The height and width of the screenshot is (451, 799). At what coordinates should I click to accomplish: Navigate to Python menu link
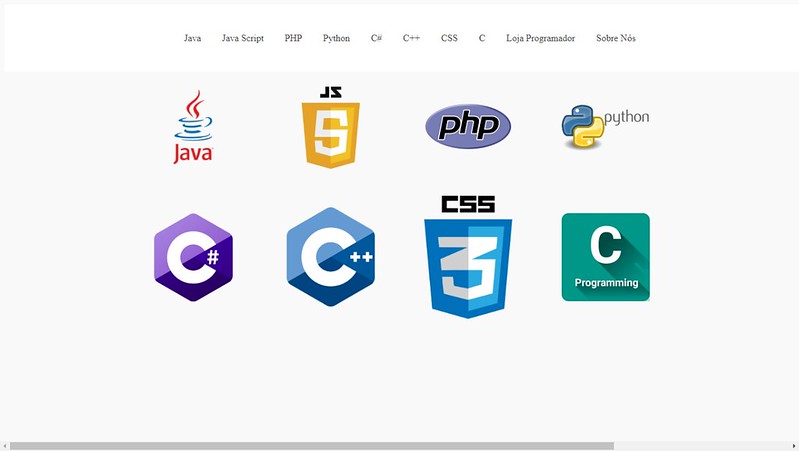click(x=336, y=38)
